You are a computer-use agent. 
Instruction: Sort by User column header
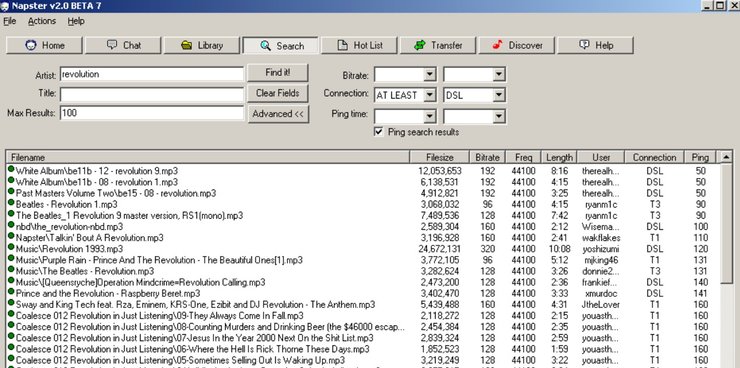pyautogui.click(x=601, y=157)
